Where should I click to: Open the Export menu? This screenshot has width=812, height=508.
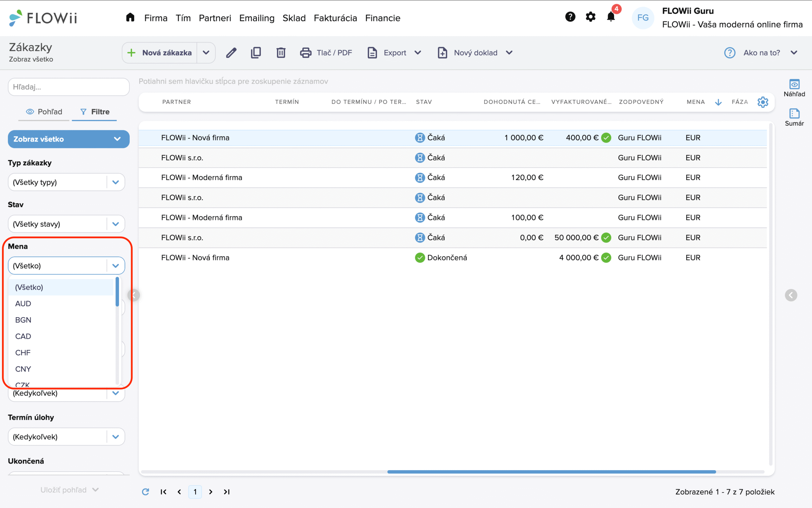394,53
